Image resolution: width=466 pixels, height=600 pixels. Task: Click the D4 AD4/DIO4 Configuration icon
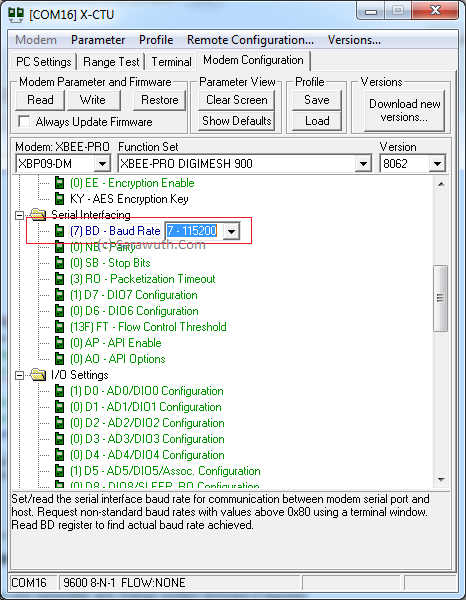59,455
